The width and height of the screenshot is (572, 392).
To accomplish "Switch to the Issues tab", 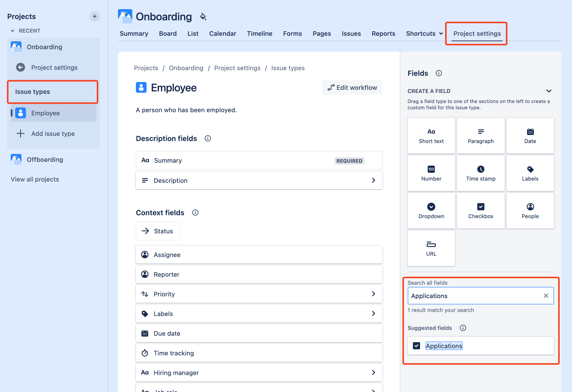I will click(x=351, y=34).
